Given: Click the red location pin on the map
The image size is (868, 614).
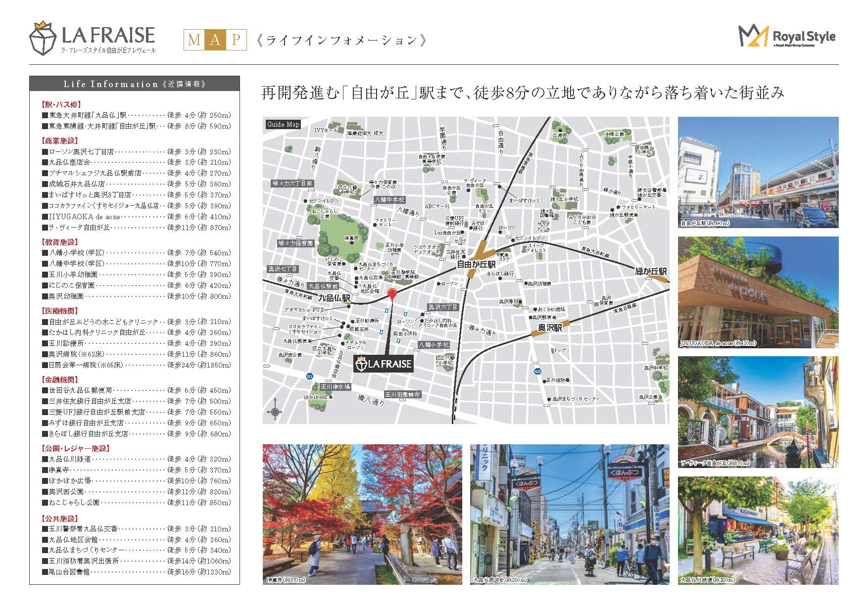Looking at the screenshot, I should click(x=392, y=294).
